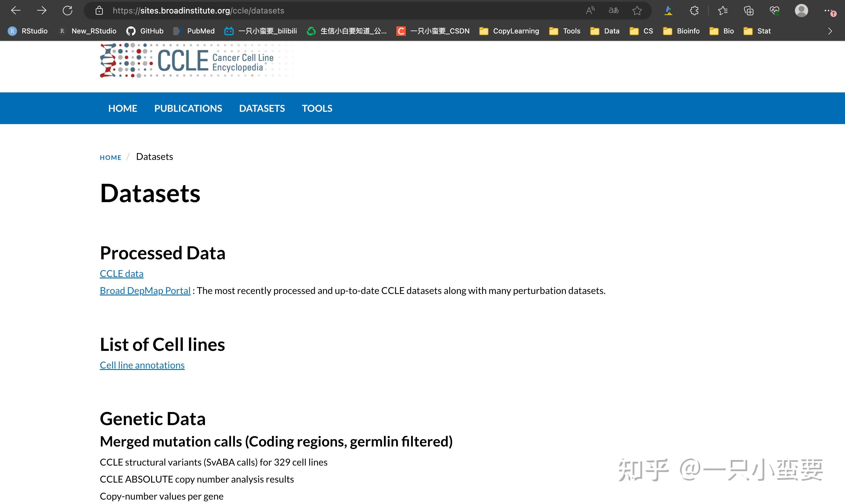Open Browser essentials heart icon
845x504 pixels.
(775, 11)
